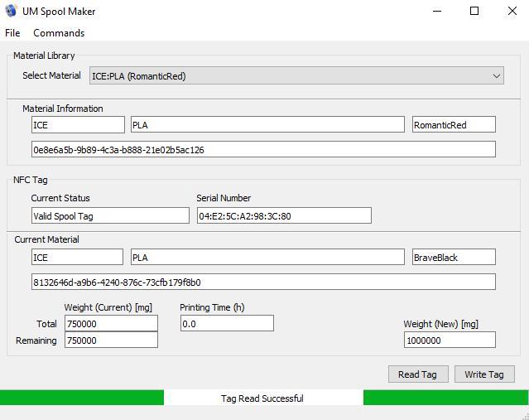Click the Tag Read Successful status bar
The image size is (529, 420).
click(263, 398)
